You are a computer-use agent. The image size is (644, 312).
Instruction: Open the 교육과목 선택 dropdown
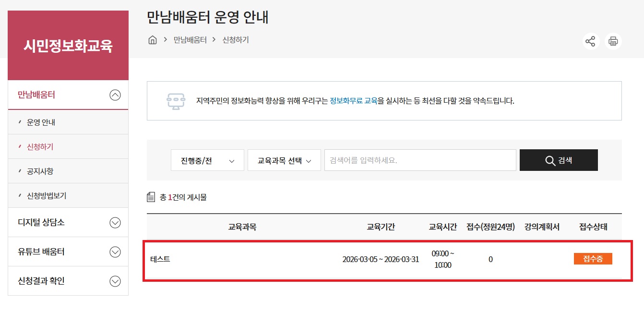point(284,160)
